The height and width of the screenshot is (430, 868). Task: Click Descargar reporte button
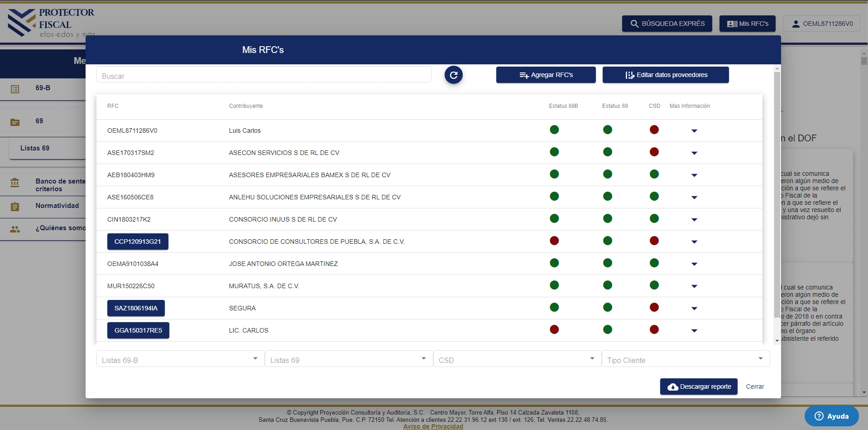click(698, 387)
